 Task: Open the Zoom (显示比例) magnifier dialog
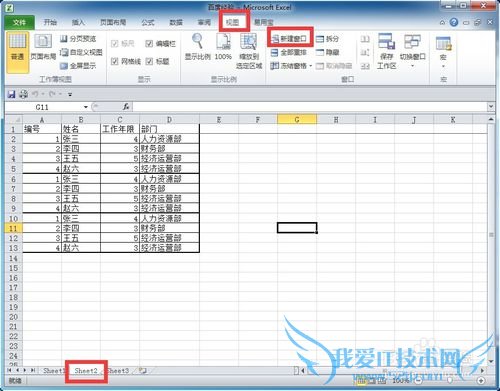click(x=198, y=47)
